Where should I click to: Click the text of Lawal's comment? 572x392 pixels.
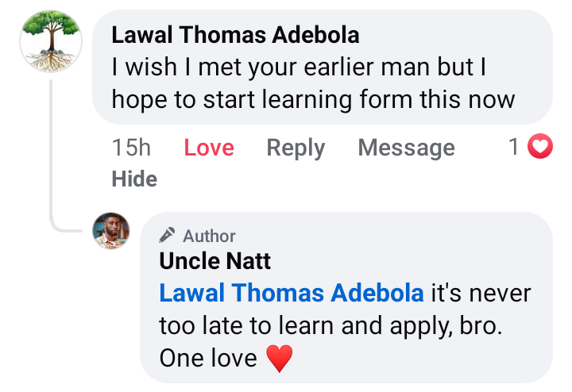pyautogui.click(x=313, y=84)
